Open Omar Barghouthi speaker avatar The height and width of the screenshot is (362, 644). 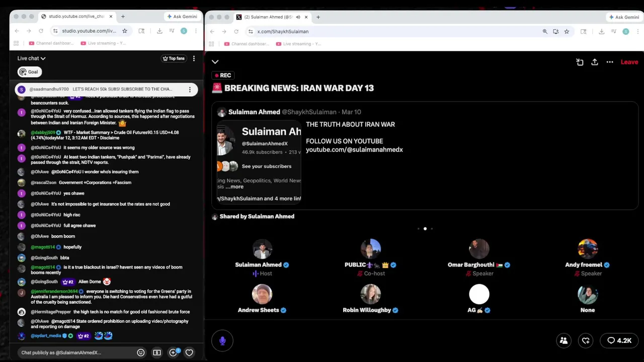[x=479, y=249]
